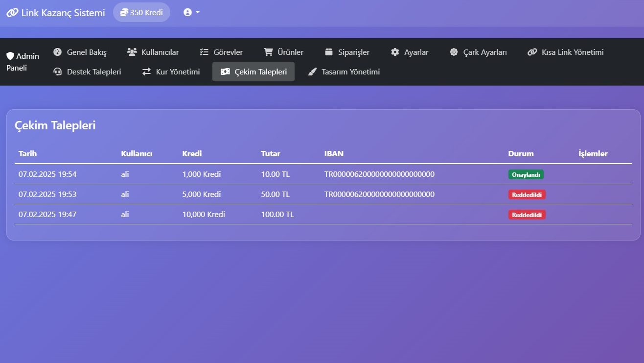644x363 pixels.
Task: Open the Siparişler tab
Action: coord(347,52)
